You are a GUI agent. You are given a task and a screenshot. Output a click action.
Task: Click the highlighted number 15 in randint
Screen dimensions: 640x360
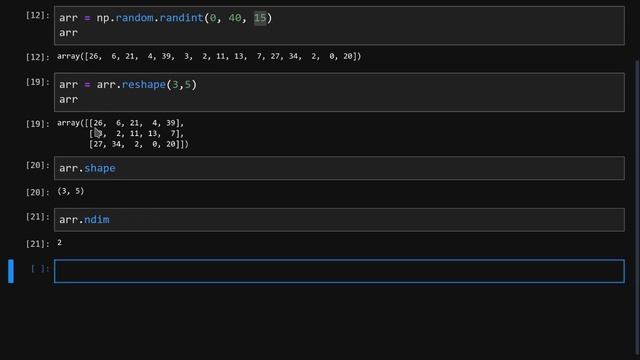click(260, 18)
